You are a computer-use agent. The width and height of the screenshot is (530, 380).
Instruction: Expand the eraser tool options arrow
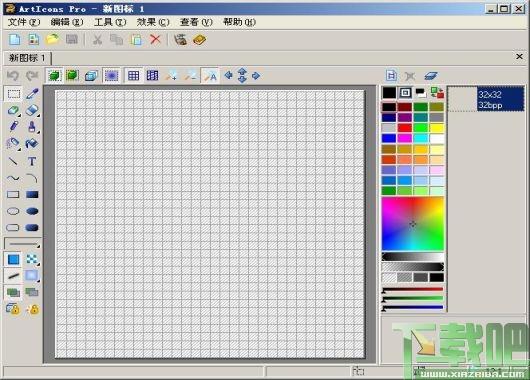(38, 116)
